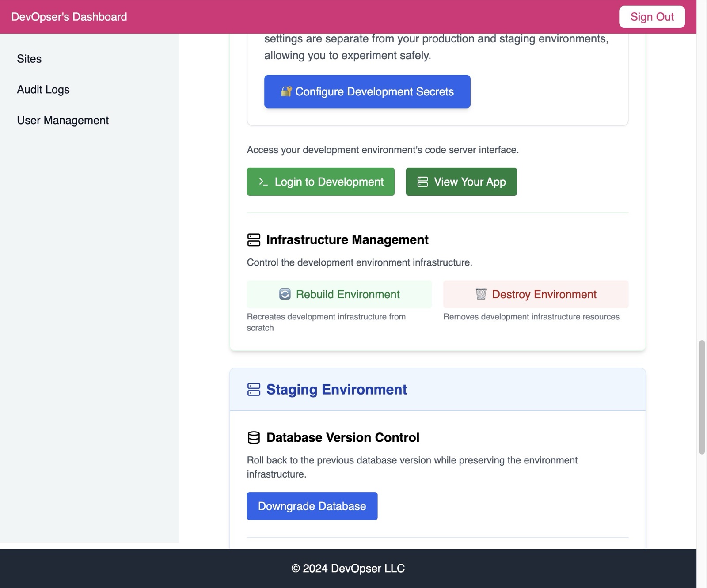
Task: Click Configure Development Secrets button
Action: pos(367,91)
